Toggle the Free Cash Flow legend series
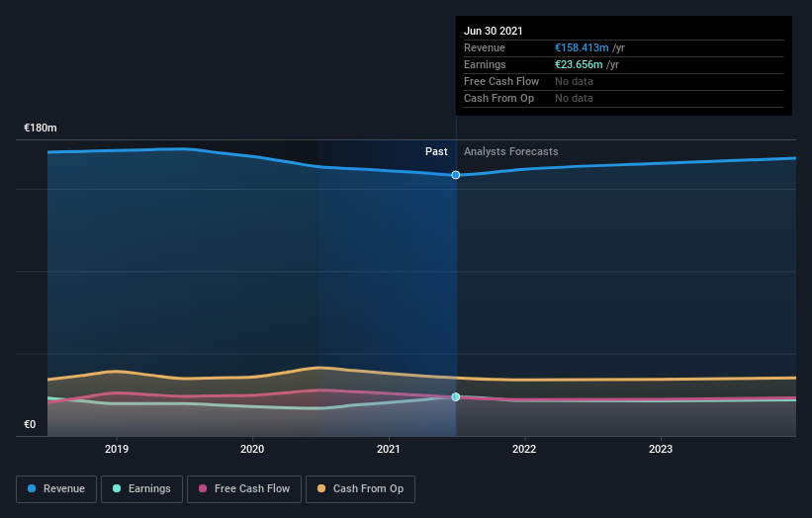Screen dimensions: 812x518 pos(244,489)
